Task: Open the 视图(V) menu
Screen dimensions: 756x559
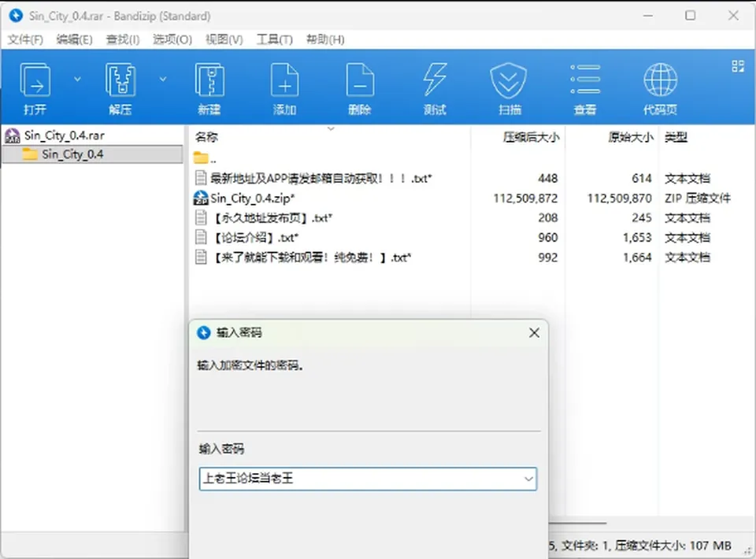Action: [224, 39]
